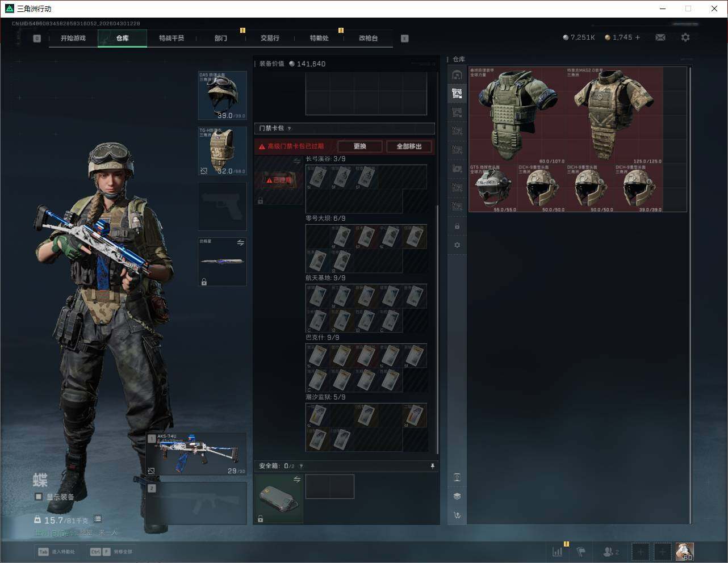Click the left arrow key icon before 开始游戏
The width and height of the screenshot is (728, 563).
[x=37, y=38]
